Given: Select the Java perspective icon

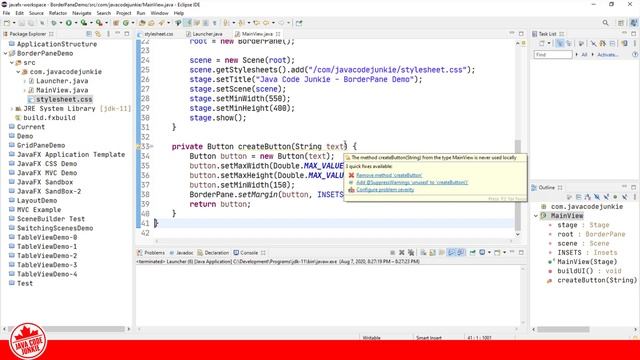Looking at the screenshot, I should pyautogui.click(x=634, y=23).
